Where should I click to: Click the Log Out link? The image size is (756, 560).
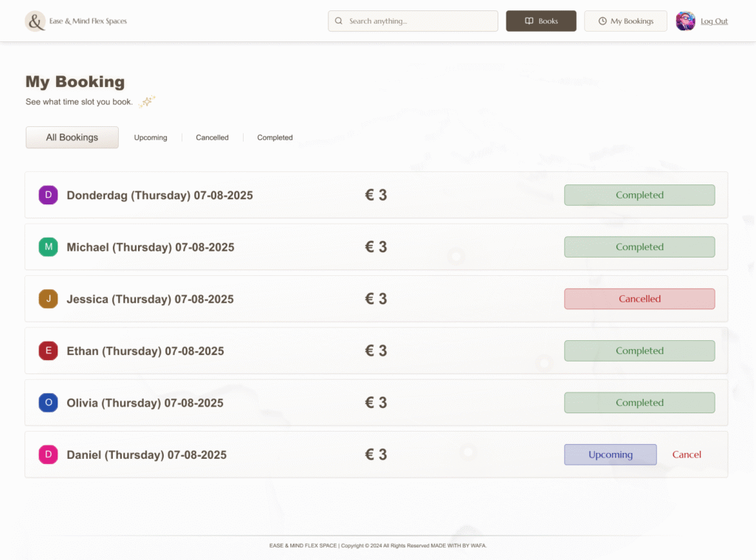coord(714,21)
